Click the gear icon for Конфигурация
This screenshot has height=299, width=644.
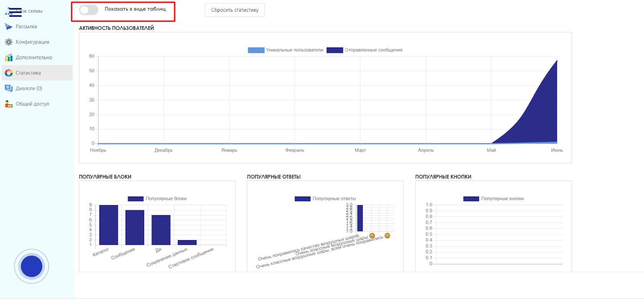tap(8, 42)
